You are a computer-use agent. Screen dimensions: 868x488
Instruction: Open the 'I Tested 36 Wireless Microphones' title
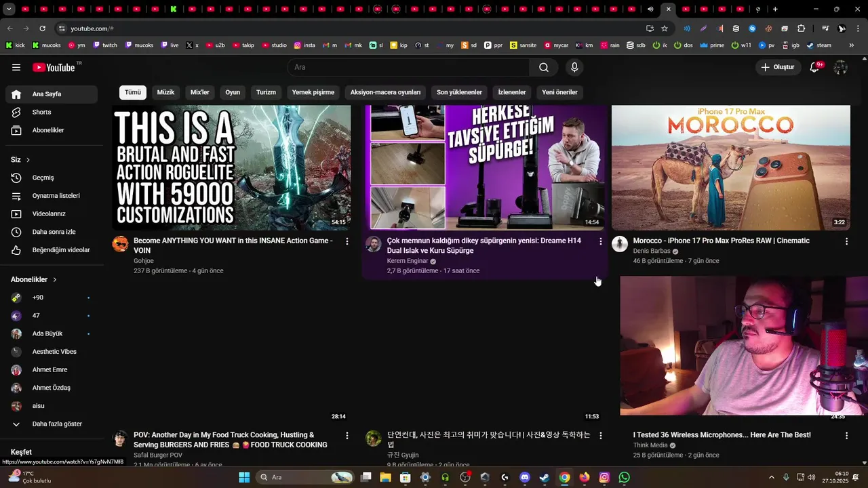[x=722, y=435]
